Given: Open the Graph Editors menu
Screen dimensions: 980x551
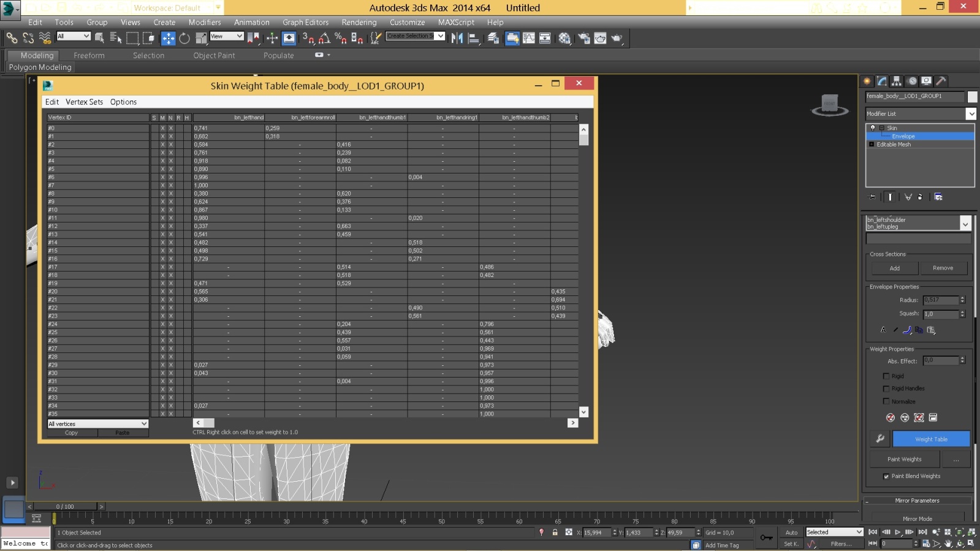Looking at the screenshot, I should pos(305,22).
